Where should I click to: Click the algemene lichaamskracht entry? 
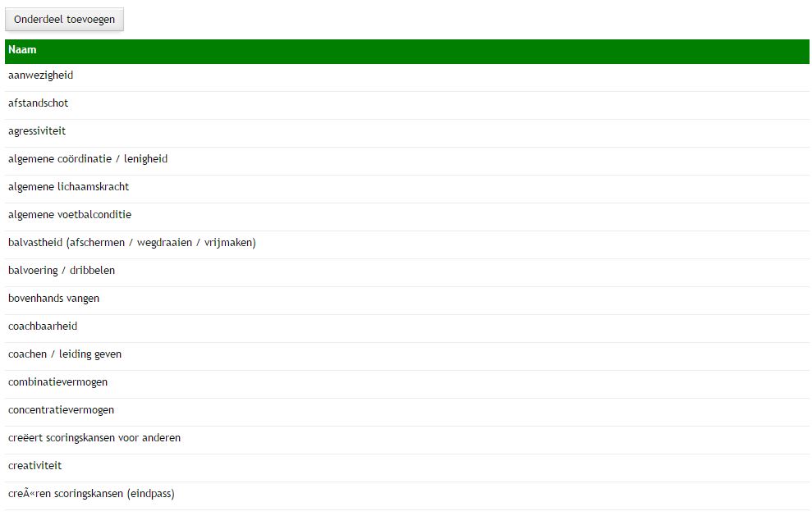click(x=68, y=187)
